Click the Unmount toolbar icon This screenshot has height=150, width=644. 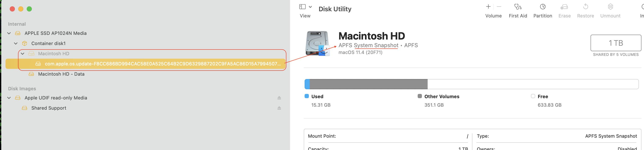tap(610, 7)
